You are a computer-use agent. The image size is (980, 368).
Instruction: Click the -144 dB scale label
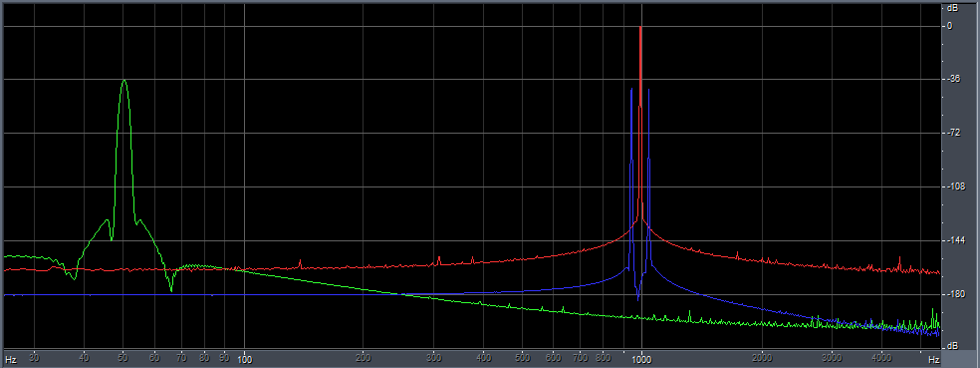[955, 241]
